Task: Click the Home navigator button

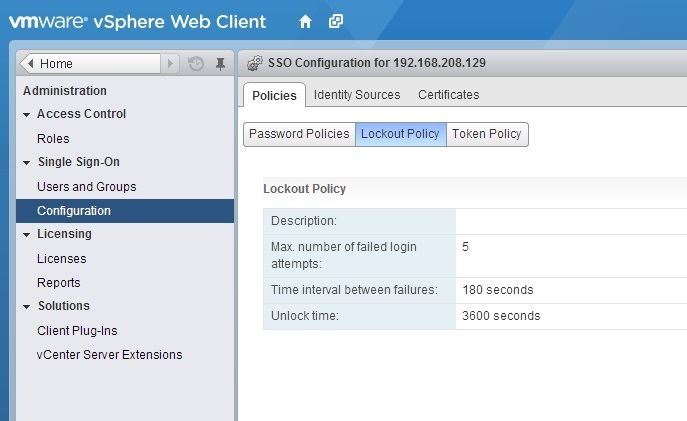Action: 90,64
